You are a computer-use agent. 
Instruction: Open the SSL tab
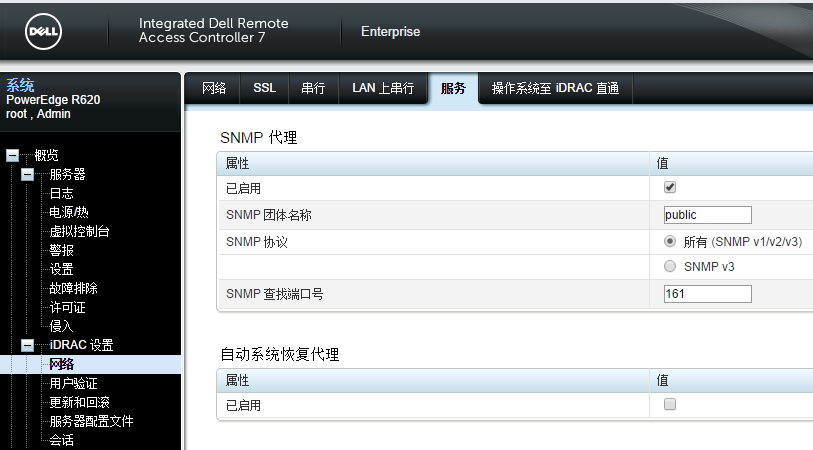pos(265,88)
